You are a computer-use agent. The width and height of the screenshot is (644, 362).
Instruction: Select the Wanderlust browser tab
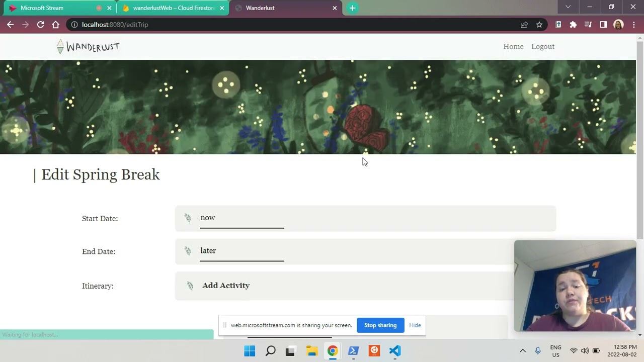click(286, 8)
